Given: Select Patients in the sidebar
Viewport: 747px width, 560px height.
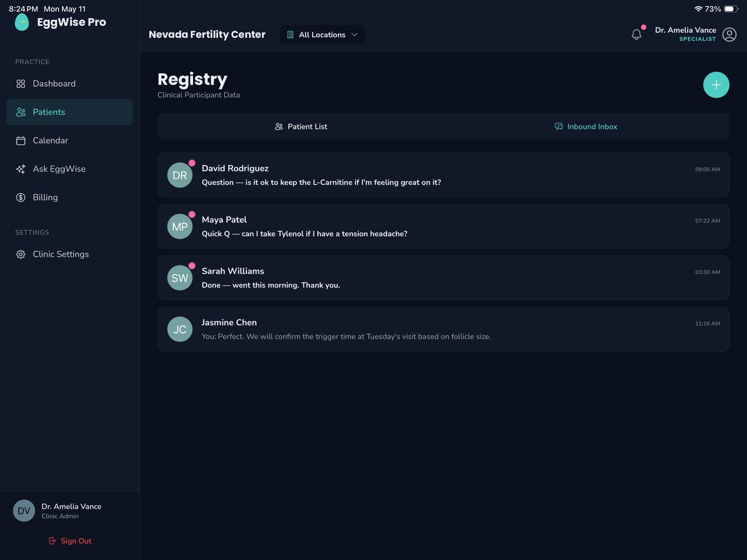Looking at the screenshot, I should (69, 112).
